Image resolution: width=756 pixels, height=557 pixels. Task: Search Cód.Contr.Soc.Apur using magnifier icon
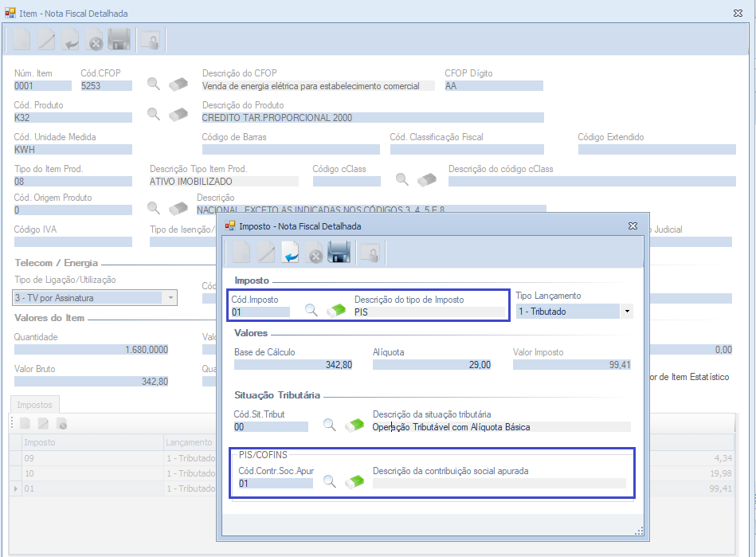click(329, 481)
